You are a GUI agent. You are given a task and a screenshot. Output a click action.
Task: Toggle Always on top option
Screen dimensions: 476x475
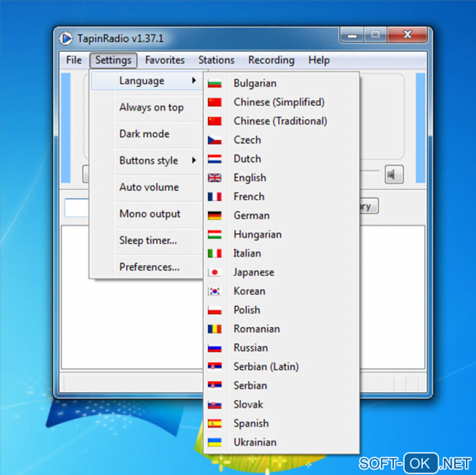(x=151, y=107)
